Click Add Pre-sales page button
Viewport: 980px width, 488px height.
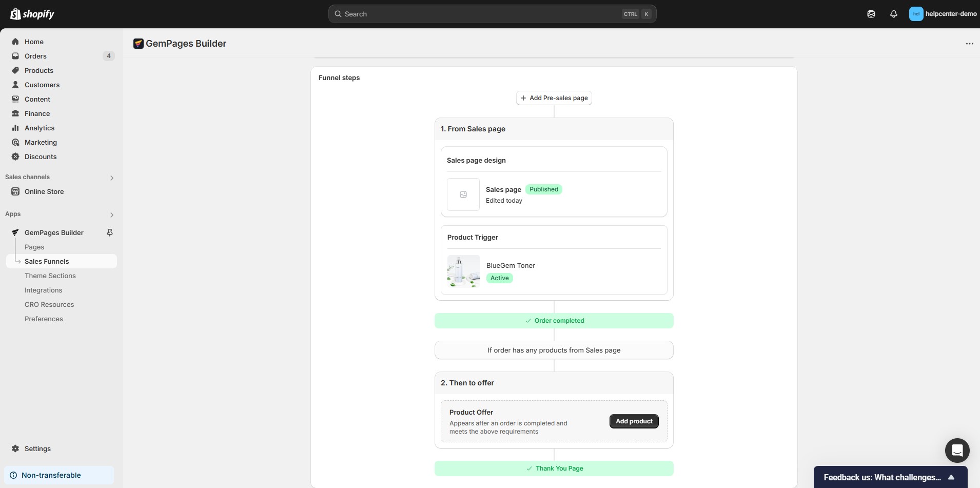coord(554,98)
